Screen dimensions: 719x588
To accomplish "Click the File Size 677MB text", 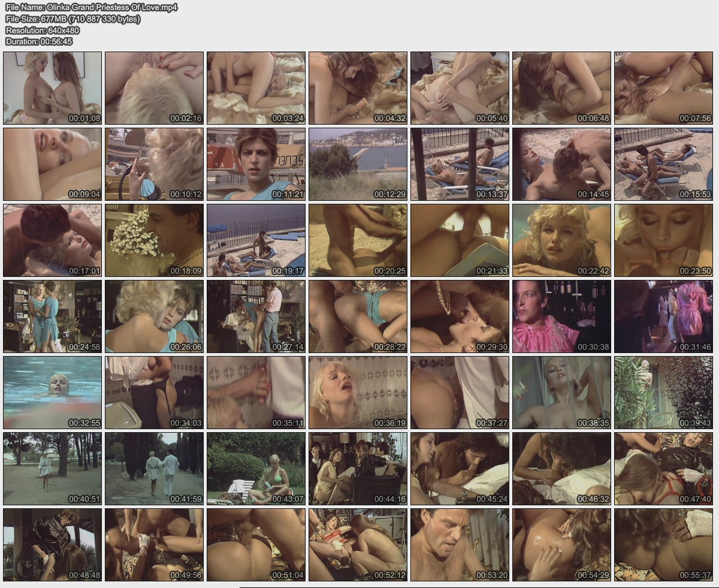I will click(x=73, y=19).
